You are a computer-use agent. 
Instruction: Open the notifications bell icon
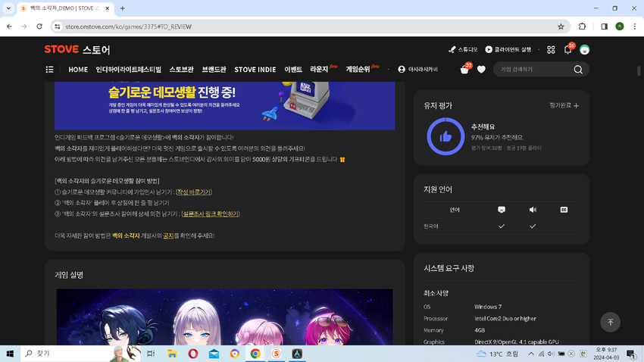(568, 50)
